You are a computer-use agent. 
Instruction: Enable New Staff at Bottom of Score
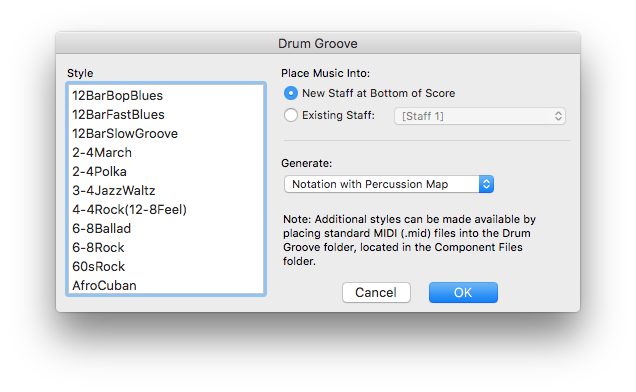pyautogui.click(x=291, y=93)
